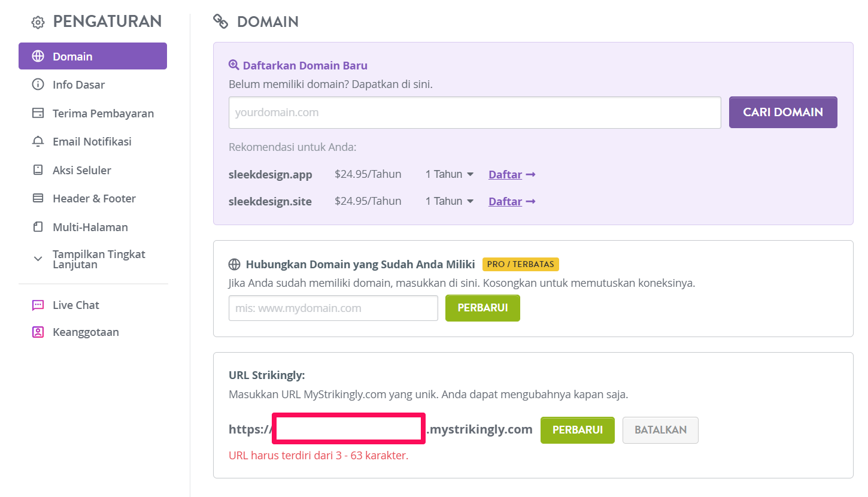Click the info icon beside Info Dasar

point(38,84)
